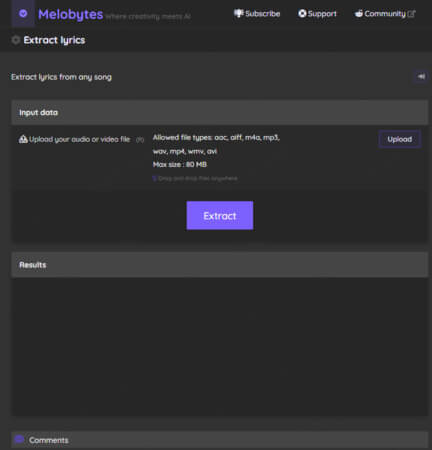Click the upload icon beside the file label

click(x=23, y=139)
